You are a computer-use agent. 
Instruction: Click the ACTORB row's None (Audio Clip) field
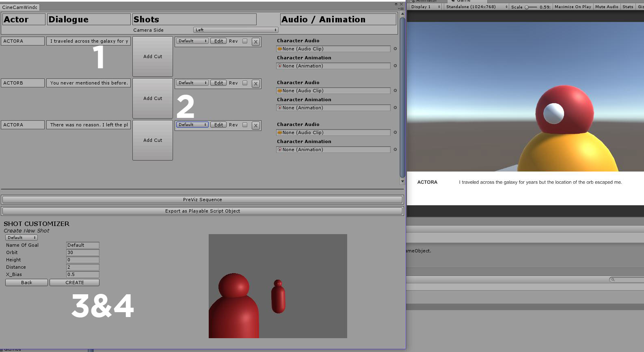[x=333, y=91]
